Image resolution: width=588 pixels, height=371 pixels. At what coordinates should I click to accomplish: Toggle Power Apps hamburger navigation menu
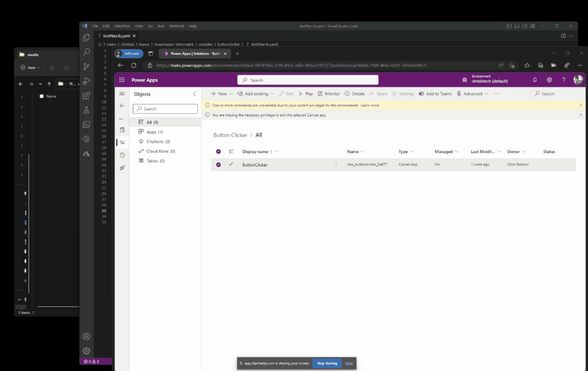pos(122,94)
